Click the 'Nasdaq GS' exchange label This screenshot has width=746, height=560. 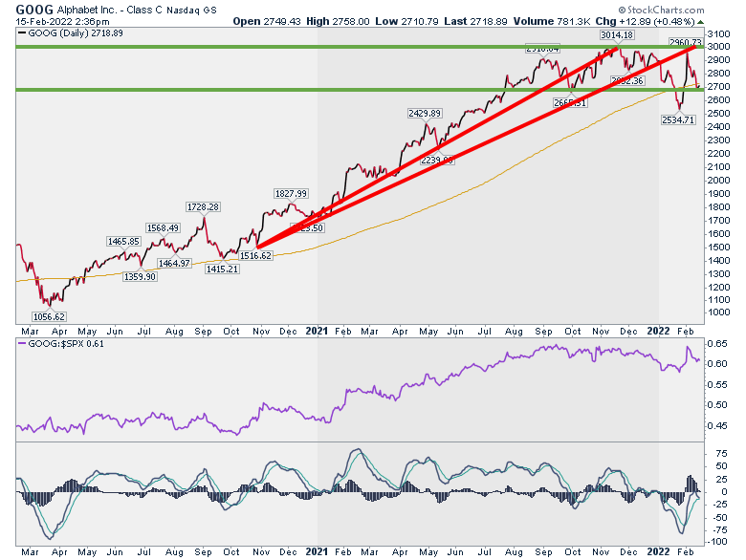point(191,10)
